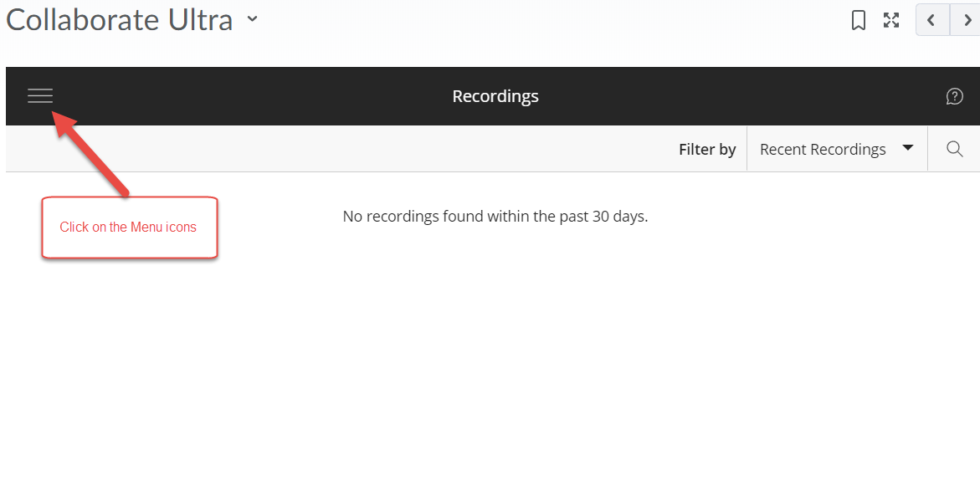Select the magnifying glass to search recordings
980x501 pixels.
click(954, 148)
